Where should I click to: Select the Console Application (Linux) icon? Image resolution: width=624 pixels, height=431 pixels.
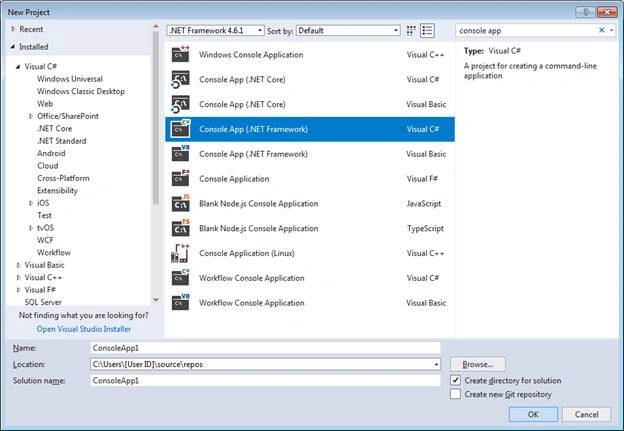coord(180,253)
